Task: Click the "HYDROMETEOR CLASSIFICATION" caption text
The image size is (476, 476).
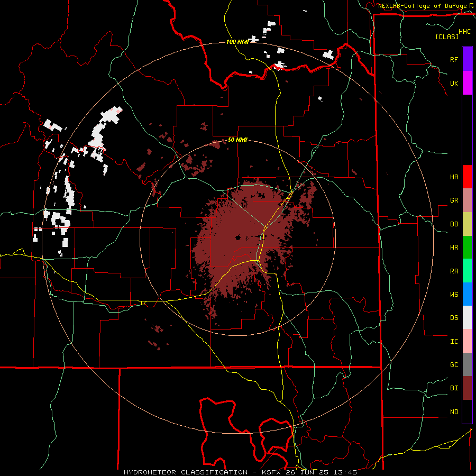Action: coord(186,472)
